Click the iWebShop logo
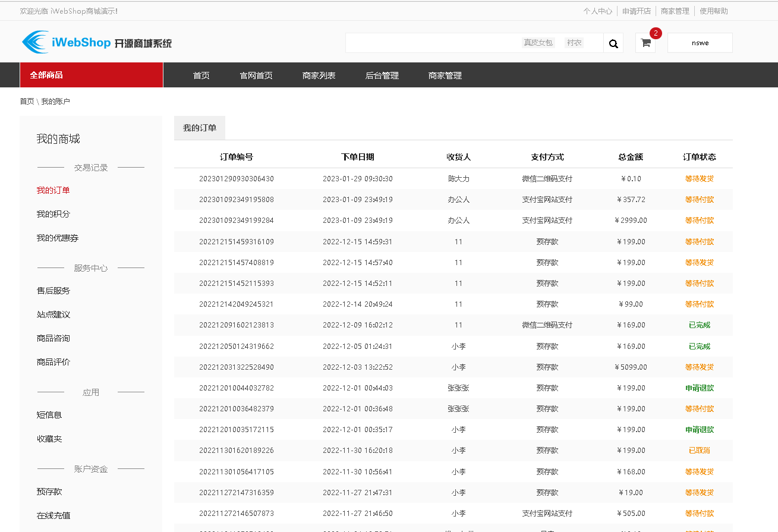 (x=97, y=42)
